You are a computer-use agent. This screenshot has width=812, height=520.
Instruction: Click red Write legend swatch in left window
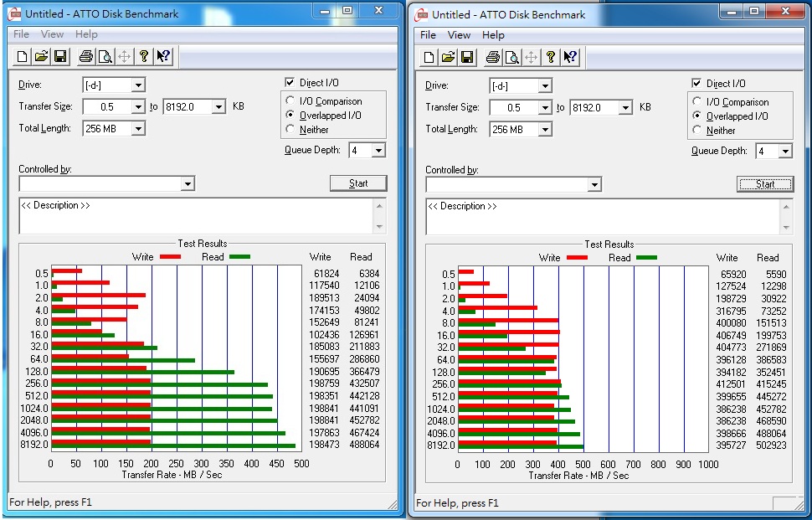(171, 257)
